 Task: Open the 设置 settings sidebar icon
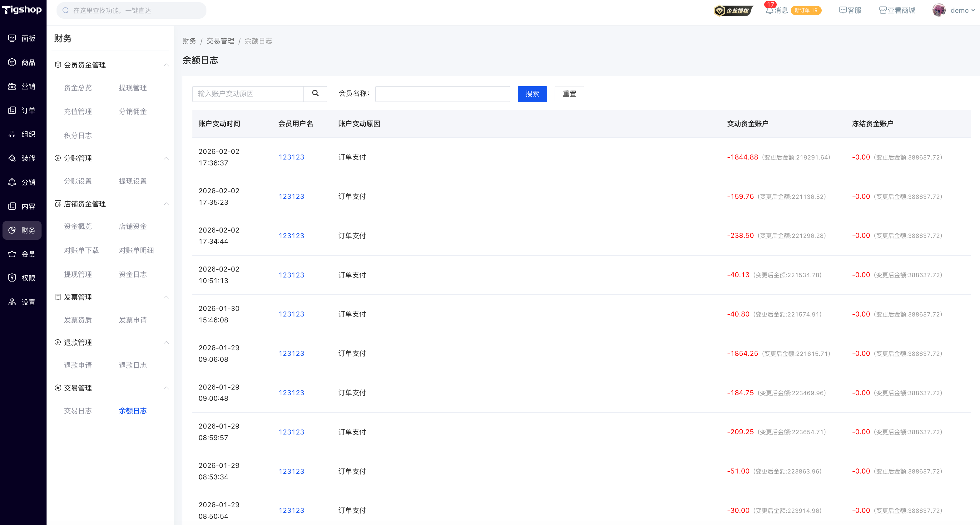(12, 302)
